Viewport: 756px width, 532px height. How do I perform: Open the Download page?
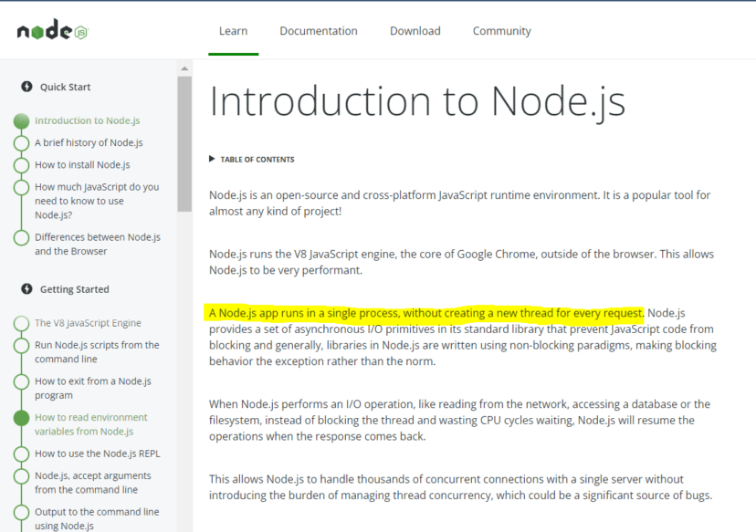pyautogui.click(x=415, y=30)
